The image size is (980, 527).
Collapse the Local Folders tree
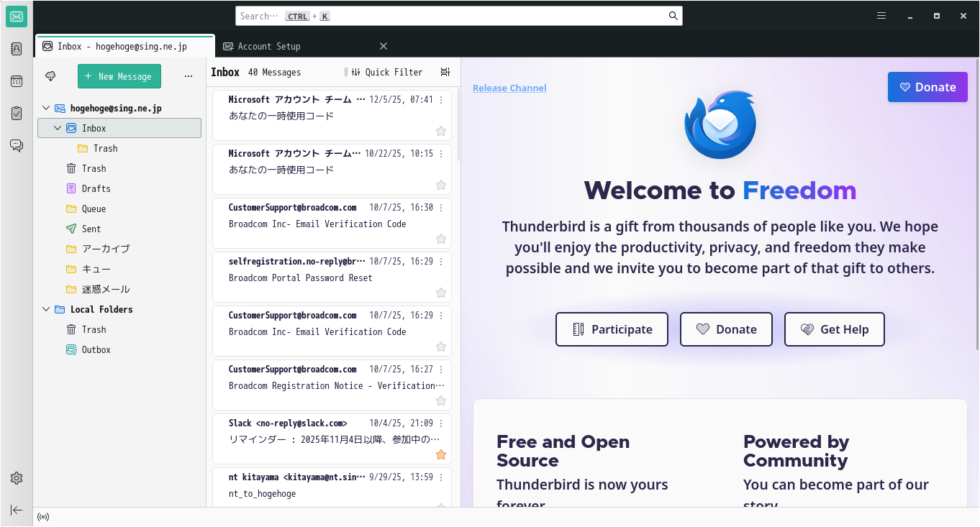tap(46, 309)
